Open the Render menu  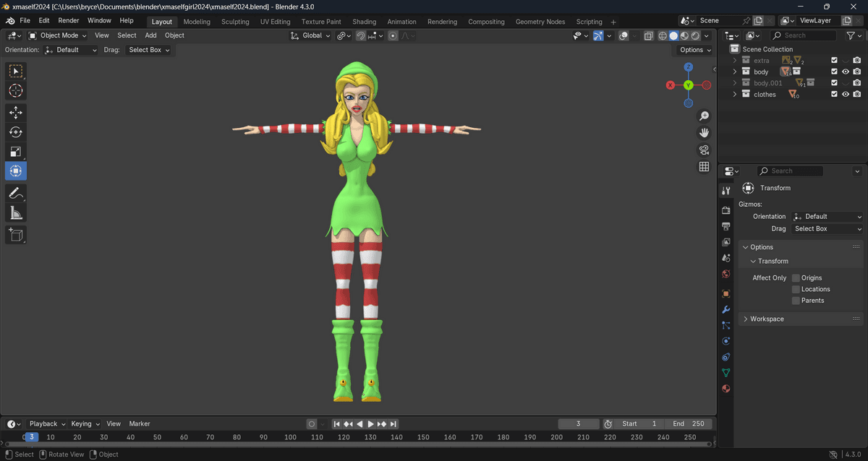tap(69, 21)
